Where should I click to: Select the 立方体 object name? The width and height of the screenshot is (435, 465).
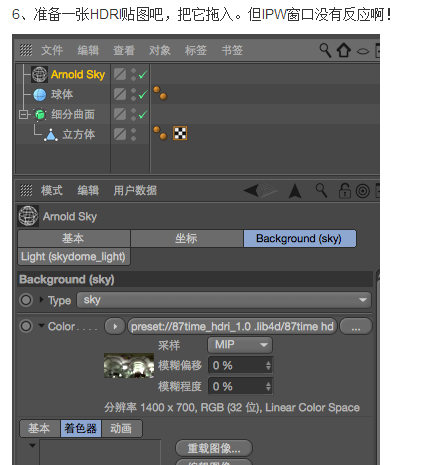(79, 134)
